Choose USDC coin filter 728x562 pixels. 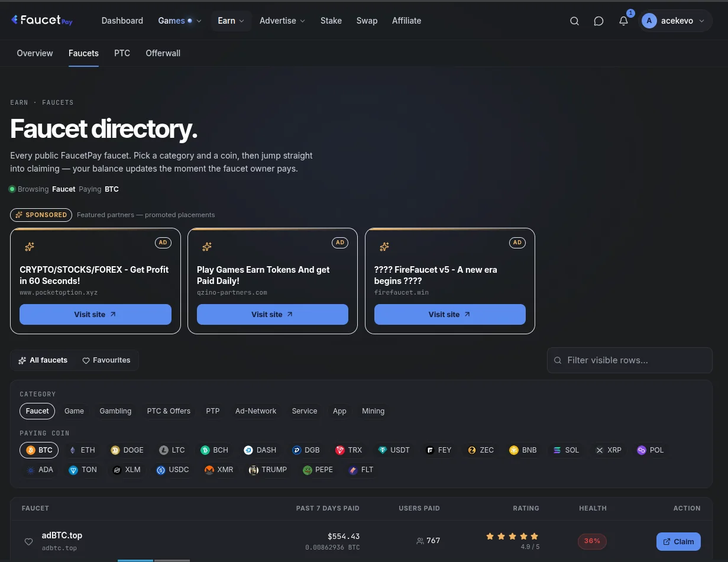[x=173, y=470]
